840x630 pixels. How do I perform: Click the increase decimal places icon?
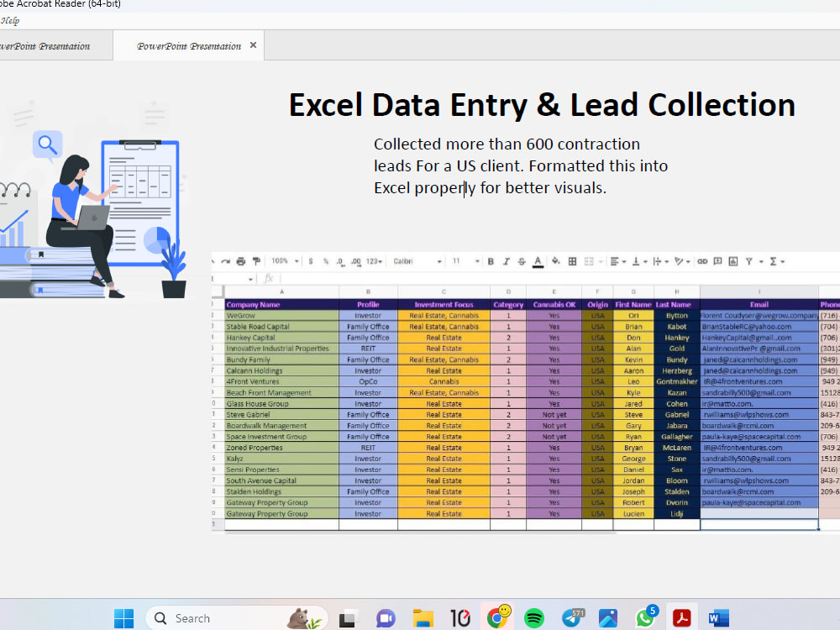coord(356,261)
